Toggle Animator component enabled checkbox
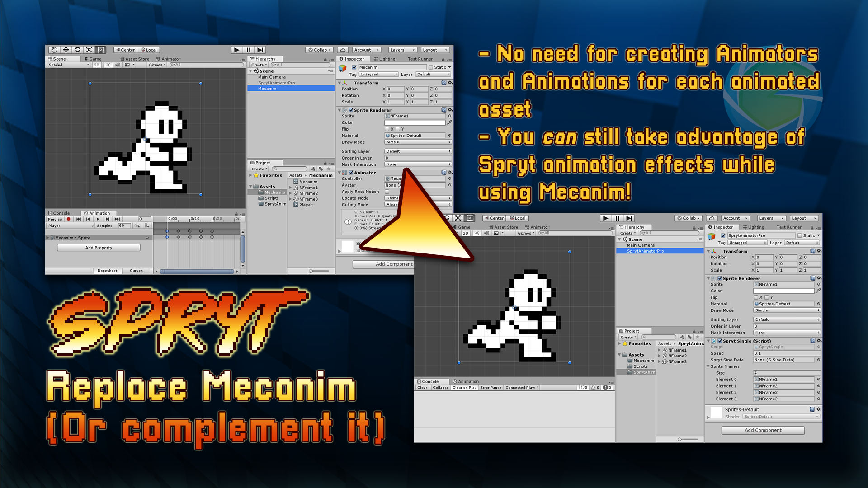 [351, 173]
